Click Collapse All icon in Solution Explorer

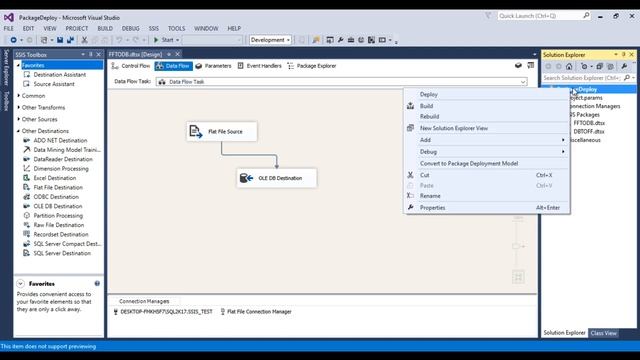tap(599, 66)
